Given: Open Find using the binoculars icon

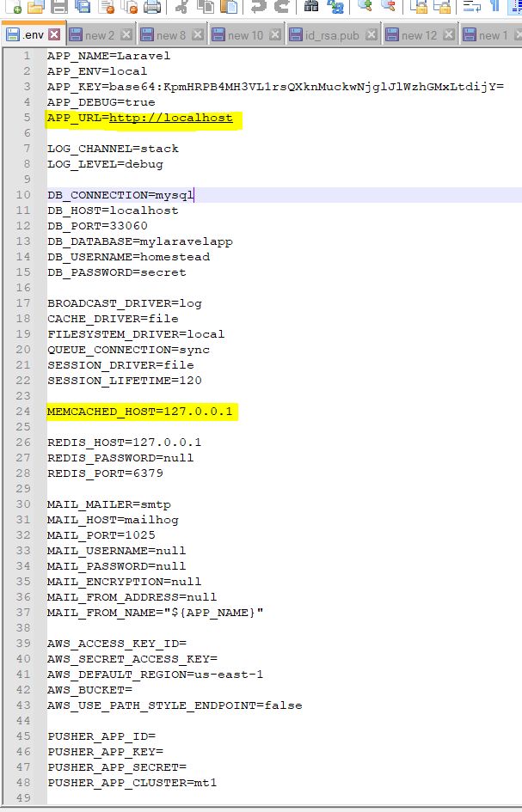Looking at the screenshot, I should point(311,6).
